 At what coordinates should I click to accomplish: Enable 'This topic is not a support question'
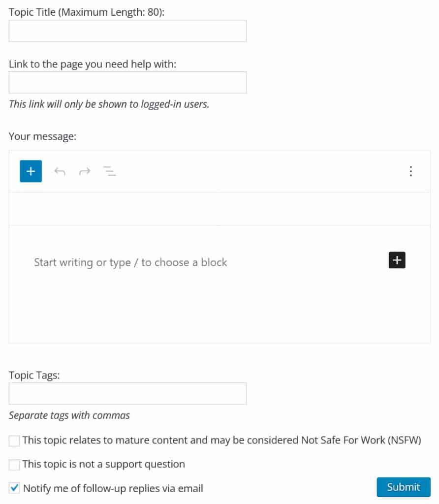pyautogui.click(x=14, y=464)
